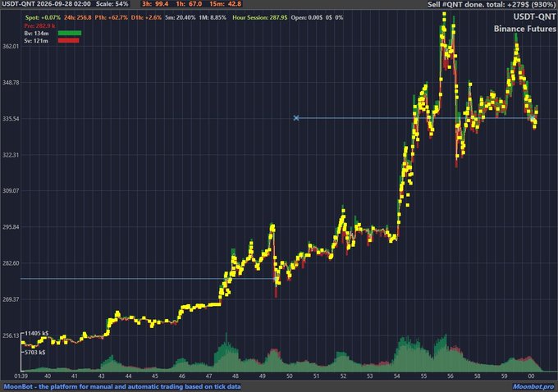558x392 pixels.
Task: Open the Moonbot.pro link
Action: (x=533, y=386)
